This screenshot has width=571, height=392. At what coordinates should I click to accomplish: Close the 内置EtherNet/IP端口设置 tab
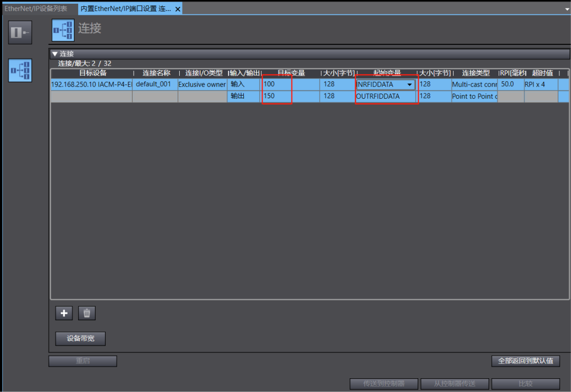178,9
